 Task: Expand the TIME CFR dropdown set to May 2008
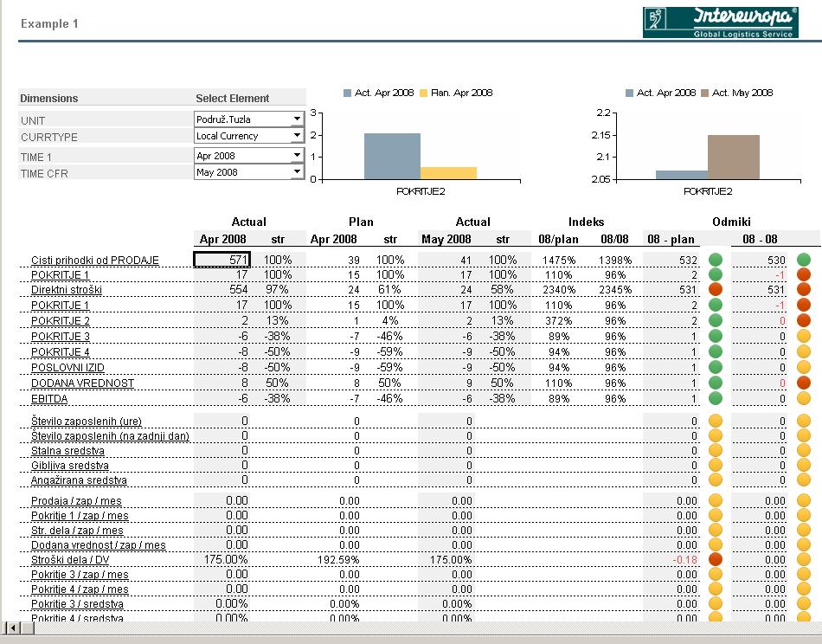(297, 171)
